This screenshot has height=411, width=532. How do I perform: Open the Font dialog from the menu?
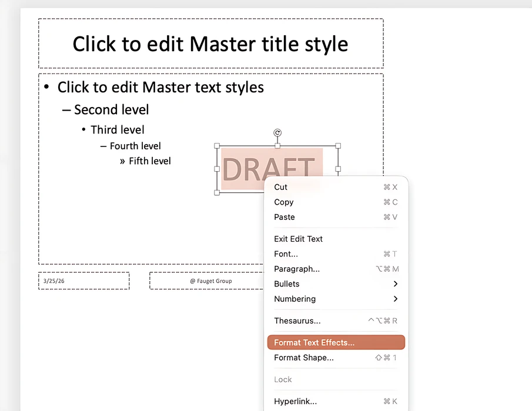[286, 254]
